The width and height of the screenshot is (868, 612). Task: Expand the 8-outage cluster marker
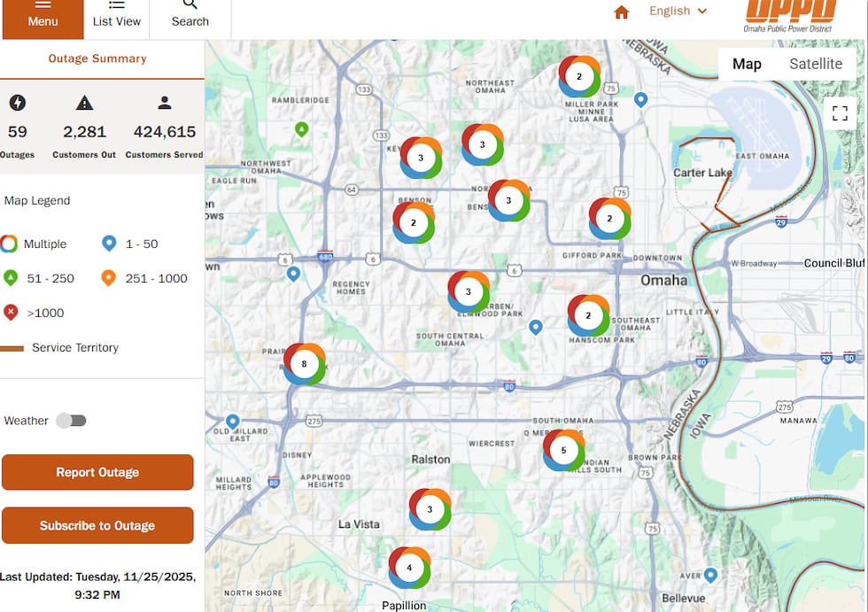[305, 364]
